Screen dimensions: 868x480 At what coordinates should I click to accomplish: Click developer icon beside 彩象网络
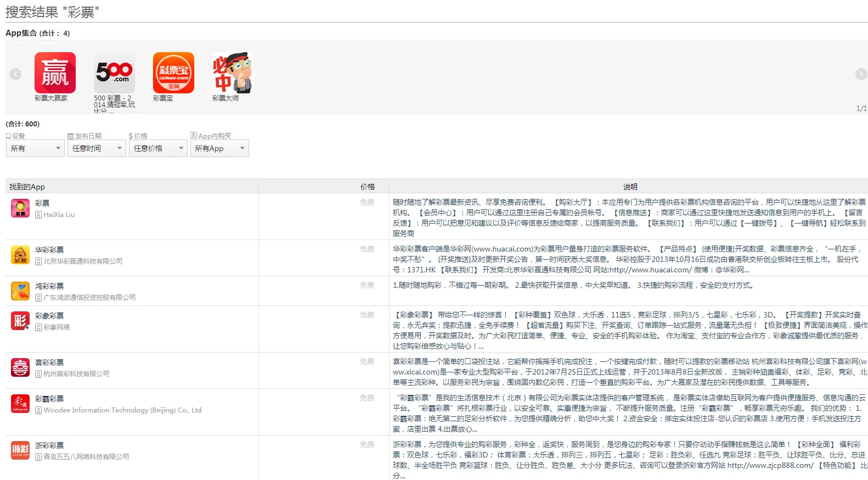click(x=38, y=327)
